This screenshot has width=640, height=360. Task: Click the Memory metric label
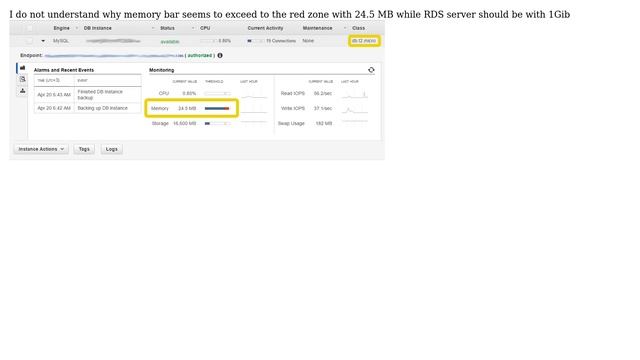click(x=160, y=109)
